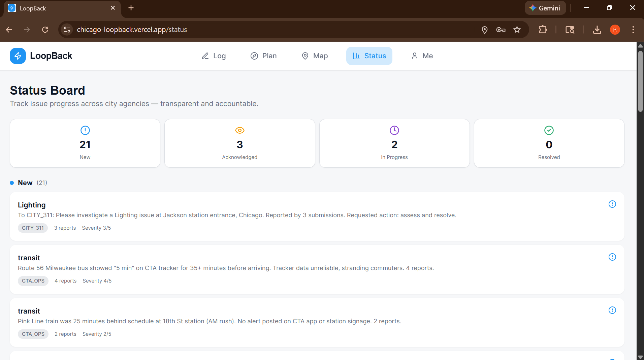Click the 'New (21)' section heading
This screenshot has height=360, width=644.
[29, 183]
